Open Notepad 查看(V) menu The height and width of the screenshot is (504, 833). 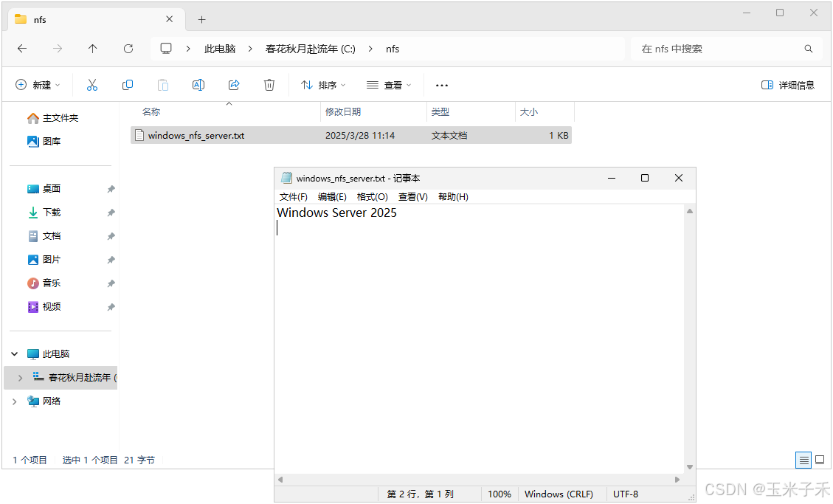412,196
